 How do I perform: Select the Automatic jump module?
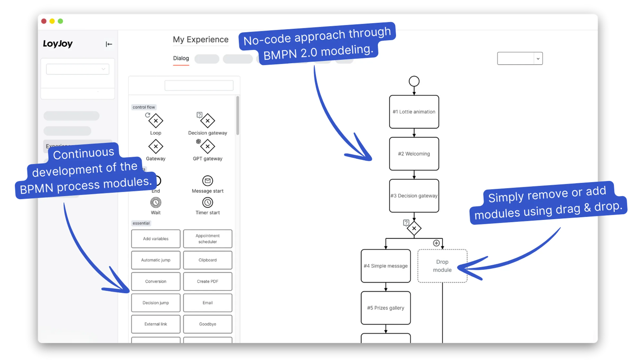point(156,260)
